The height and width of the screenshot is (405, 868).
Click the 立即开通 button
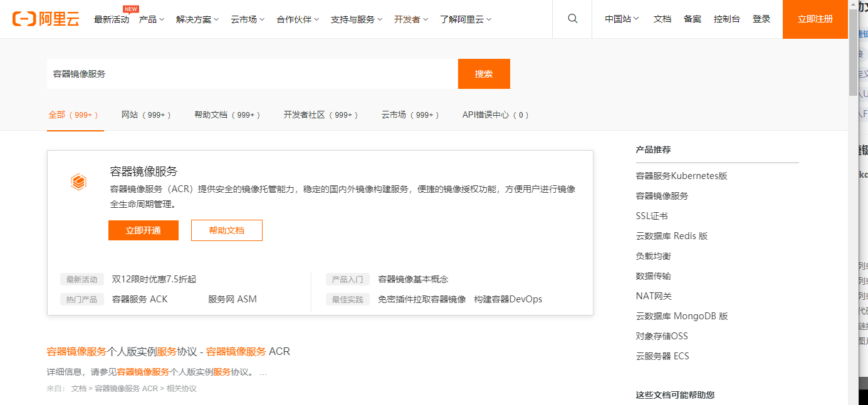pyautogui.click(x=144, y=230)
